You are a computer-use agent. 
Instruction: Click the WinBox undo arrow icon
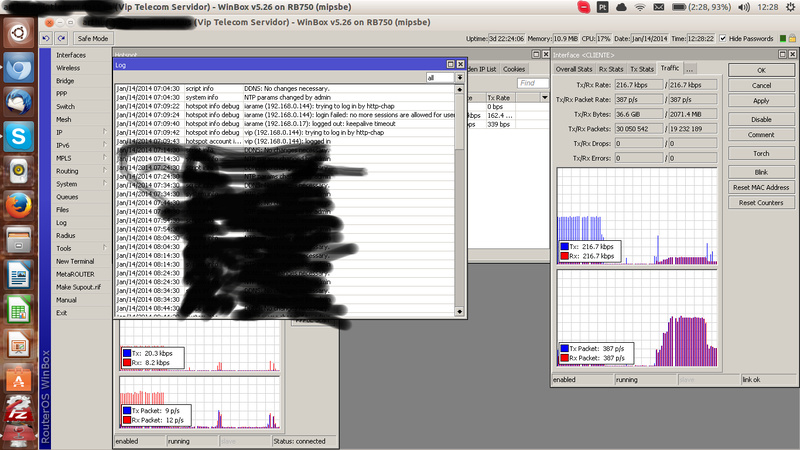point(46,38)
